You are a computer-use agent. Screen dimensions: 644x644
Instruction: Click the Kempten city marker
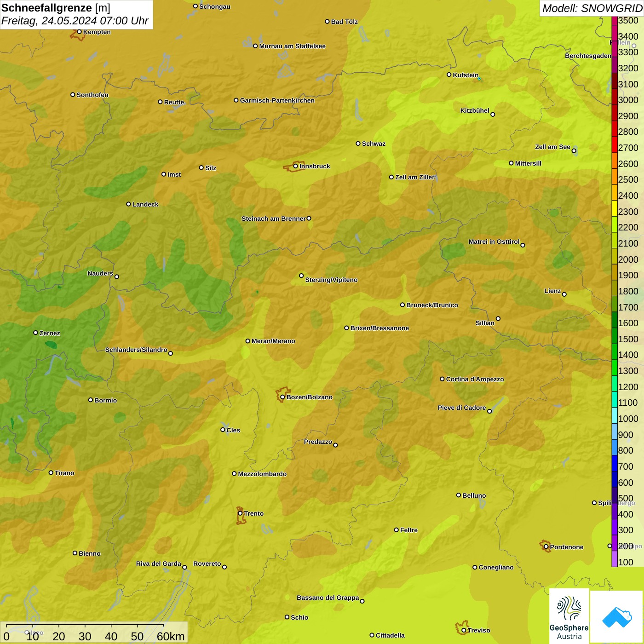[79, 32]
